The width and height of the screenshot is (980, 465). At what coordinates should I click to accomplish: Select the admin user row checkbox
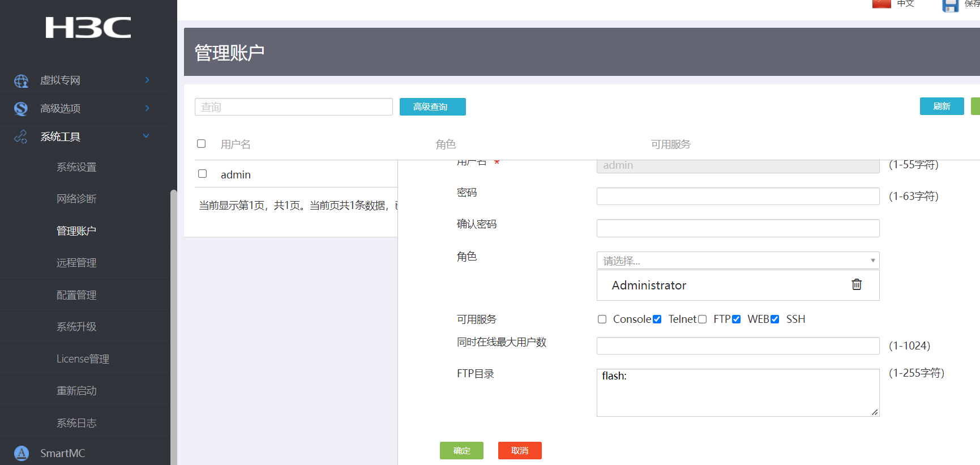202,174
